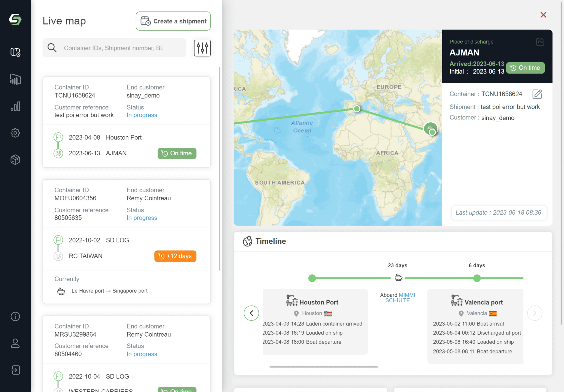The width and height of the screenshot is (564, 392).
Task: Click In progress status for container MOFU0604356
Action: click(x=142, y=218)
